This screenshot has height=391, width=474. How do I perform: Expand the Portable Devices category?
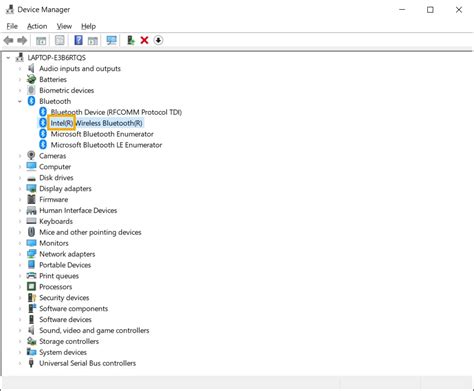pyautogui.click(x=20, y=265)
